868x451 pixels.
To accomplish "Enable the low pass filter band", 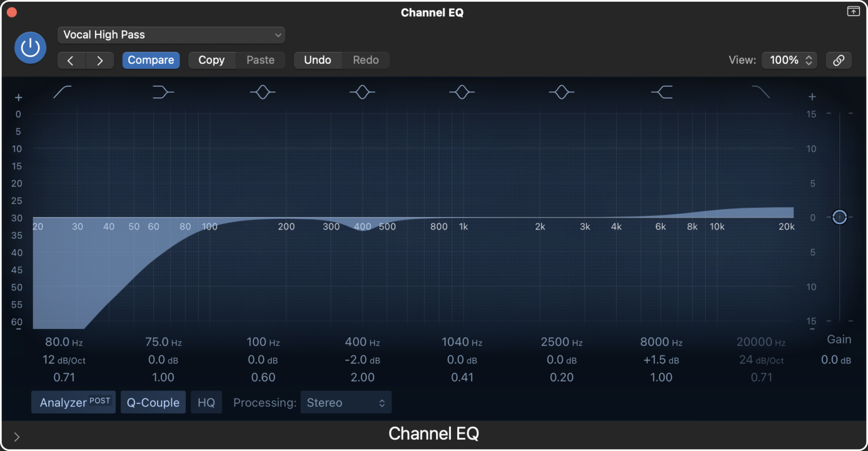I will click(760, 92).
